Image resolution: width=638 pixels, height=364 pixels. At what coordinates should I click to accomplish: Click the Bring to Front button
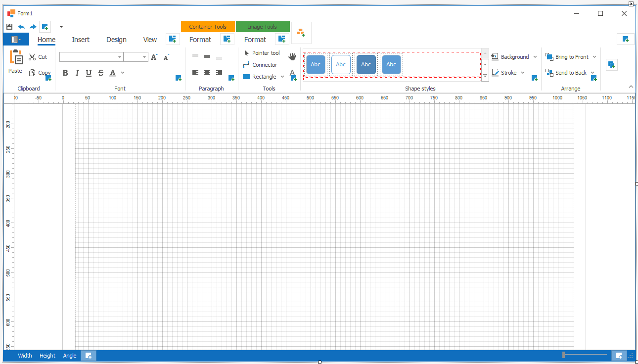point(567,57)
